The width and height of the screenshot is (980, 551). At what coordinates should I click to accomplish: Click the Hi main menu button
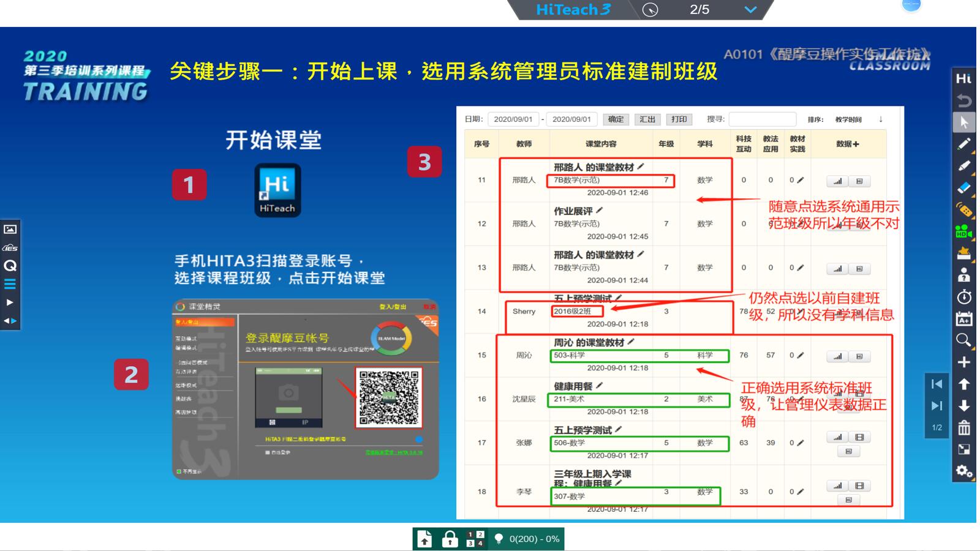pyautogui.click(x=964, y=78)
